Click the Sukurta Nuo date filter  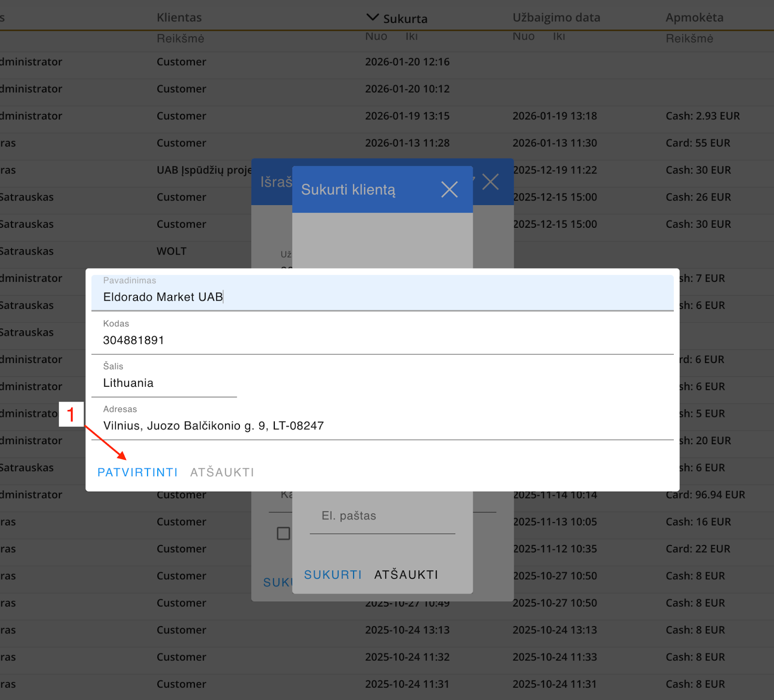click(376, 37)
